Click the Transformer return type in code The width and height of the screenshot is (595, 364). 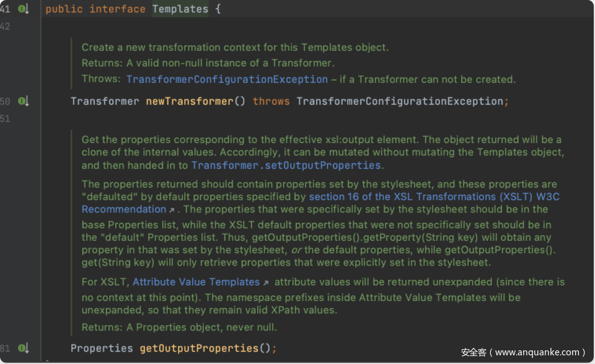pyautogui.click(x=105, y=101)
